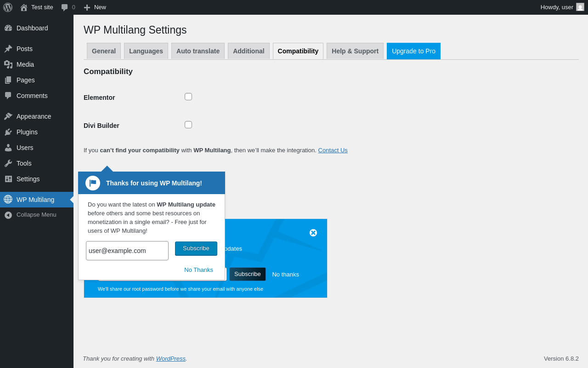Click the flag icon in popup header
Image resolution: width=588 pixels, height=368 pixels.
tap(93, 183)
